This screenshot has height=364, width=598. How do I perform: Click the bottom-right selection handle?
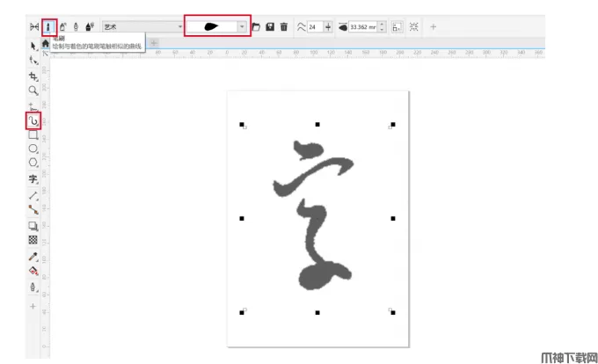393,312
